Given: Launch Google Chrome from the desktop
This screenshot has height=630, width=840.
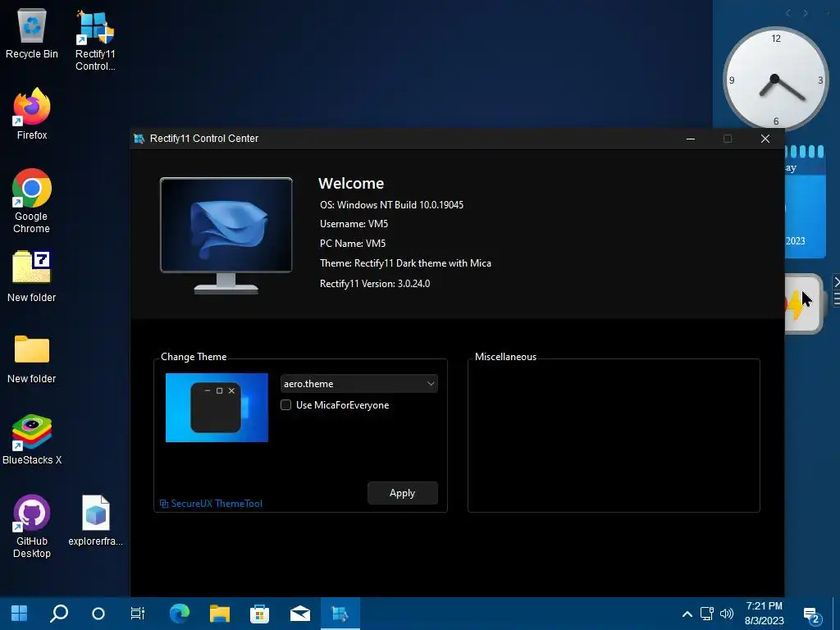Looking at the screenshot, I should (x=32, y=201).
